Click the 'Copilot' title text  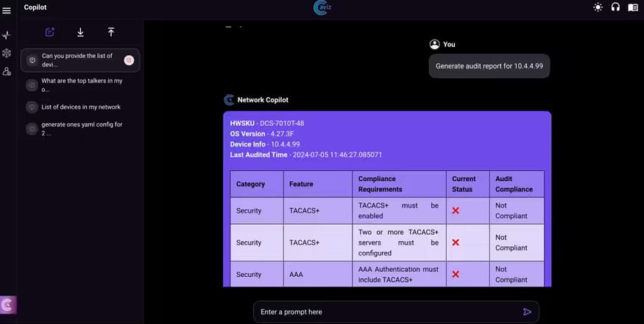coord(35,7)
